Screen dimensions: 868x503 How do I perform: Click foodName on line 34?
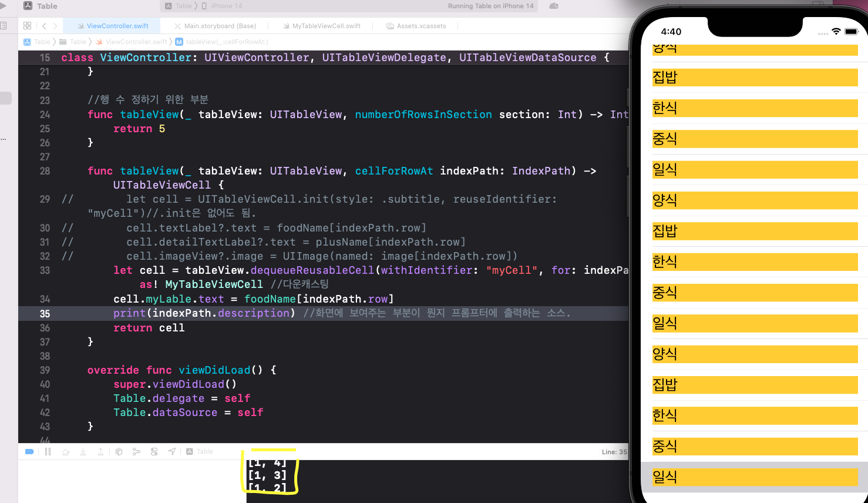[270, 299]
